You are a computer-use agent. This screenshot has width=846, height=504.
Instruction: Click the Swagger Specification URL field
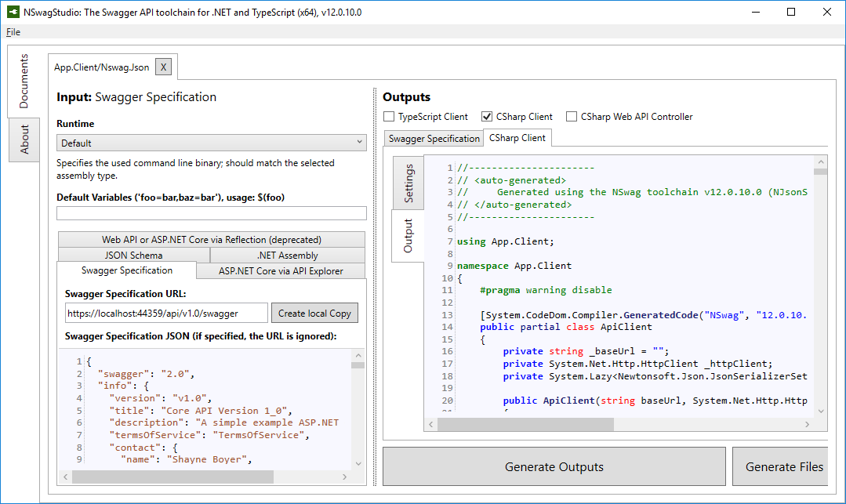166,314
